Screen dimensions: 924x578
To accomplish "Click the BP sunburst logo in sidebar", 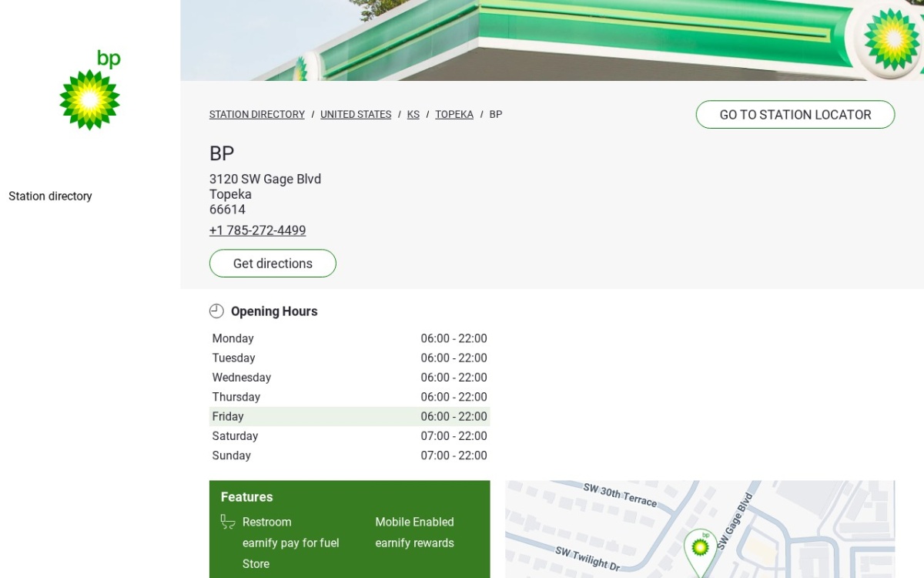I will click(x=90, y=91).
